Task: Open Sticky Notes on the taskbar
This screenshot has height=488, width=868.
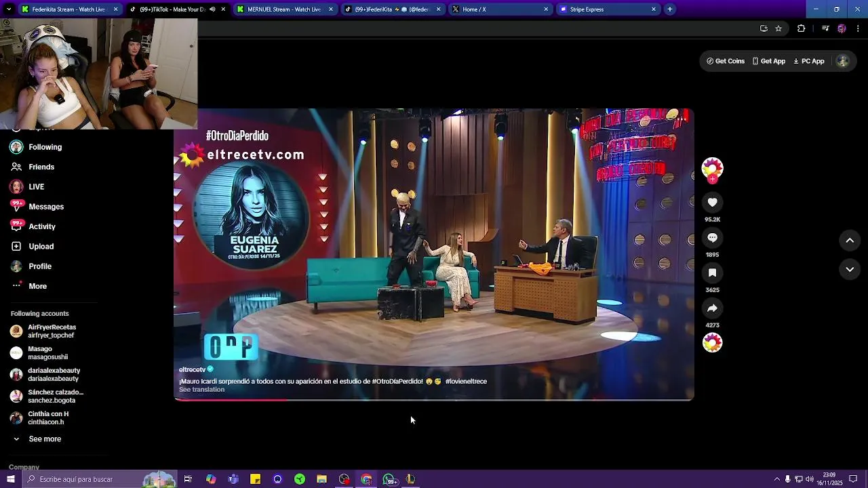Action: tap(256, 479)
